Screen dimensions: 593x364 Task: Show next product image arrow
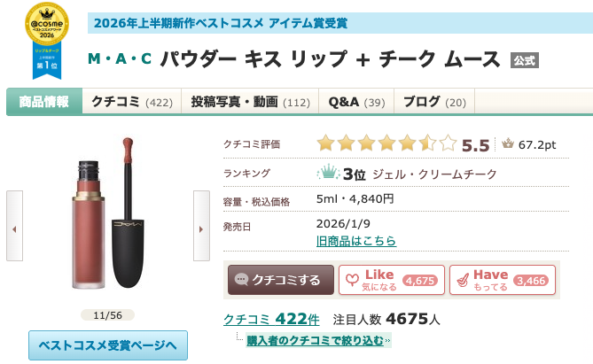pyautogui.click(x=201, y=226)
